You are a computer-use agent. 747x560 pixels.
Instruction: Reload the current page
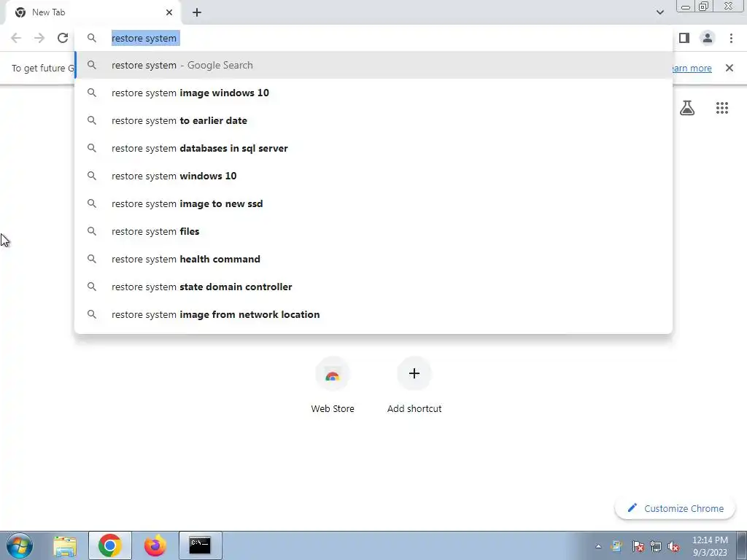[63, 38]
